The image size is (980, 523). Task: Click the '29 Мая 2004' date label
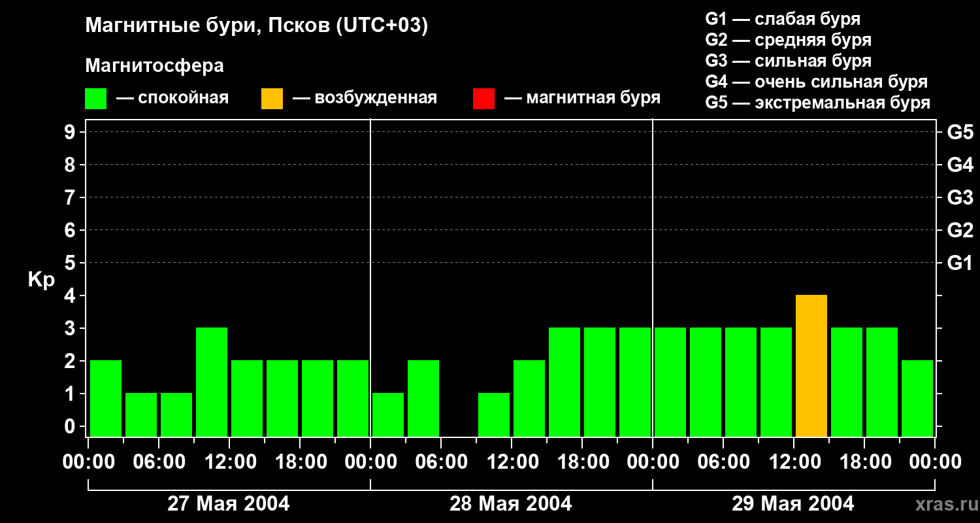(792, 503)
